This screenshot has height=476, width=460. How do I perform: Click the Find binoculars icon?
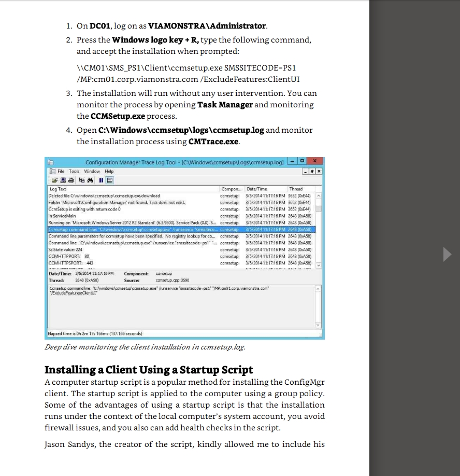90,180
